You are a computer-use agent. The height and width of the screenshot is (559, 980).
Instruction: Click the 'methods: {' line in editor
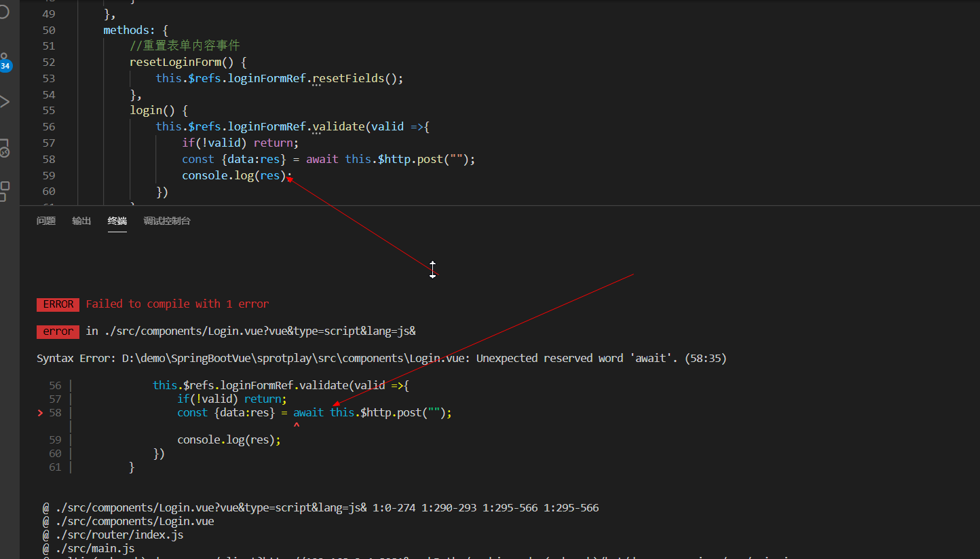coord(136,30)
